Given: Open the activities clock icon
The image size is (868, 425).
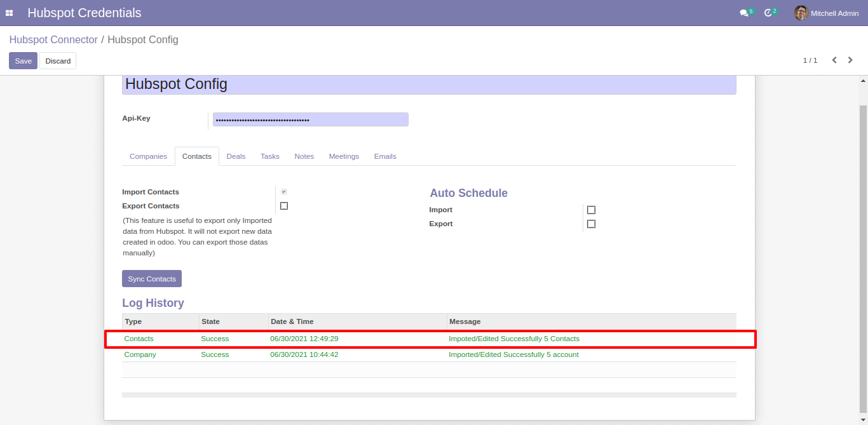Looking at the screenshot, I should coord(768,13).
